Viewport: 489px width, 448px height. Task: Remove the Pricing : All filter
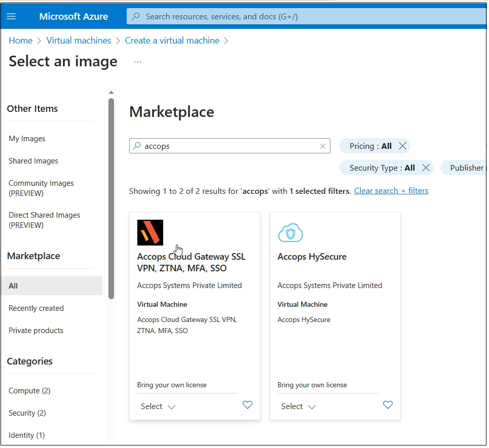[x=403, y=146]
